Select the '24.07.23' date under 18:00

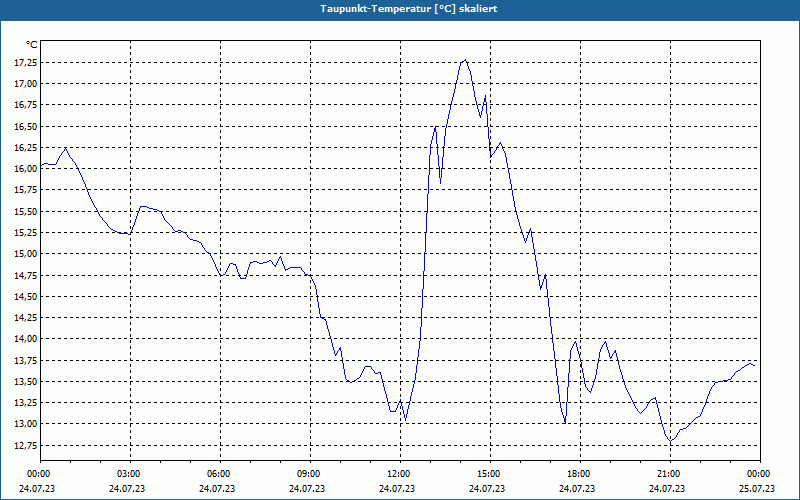pyautogui.click(x=577, y=488)
